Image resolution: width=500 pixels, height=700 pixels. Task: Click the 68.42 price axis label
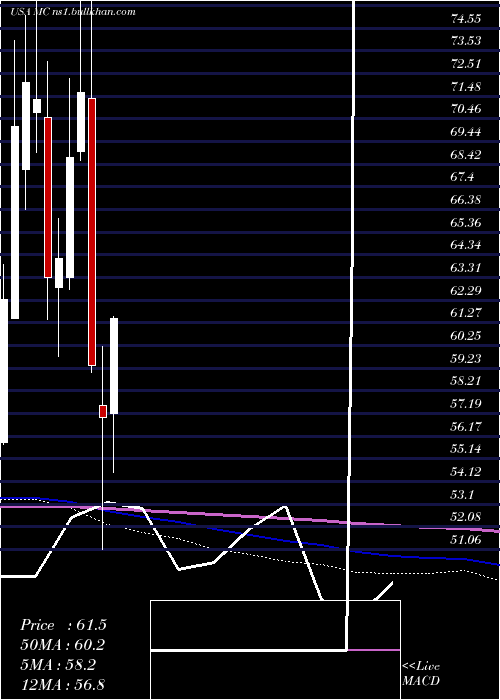pos(466,155)
